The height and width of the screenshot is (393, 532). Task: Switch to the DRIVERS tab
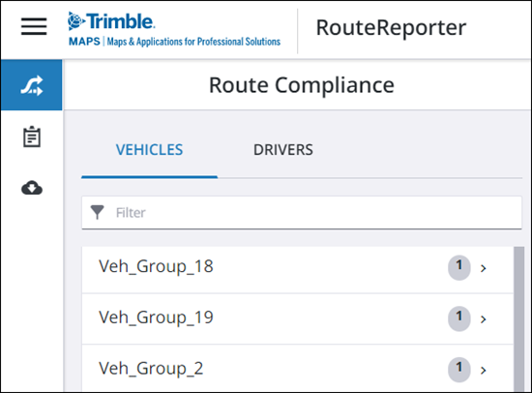click(283, 150)
